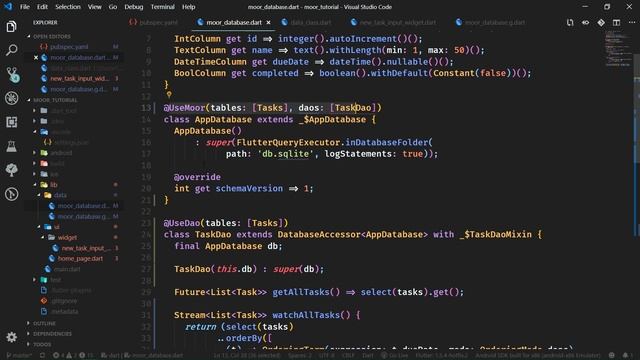Click the errors and warnings status bar indicator
The image size is (640, 360).
(73, 356)
